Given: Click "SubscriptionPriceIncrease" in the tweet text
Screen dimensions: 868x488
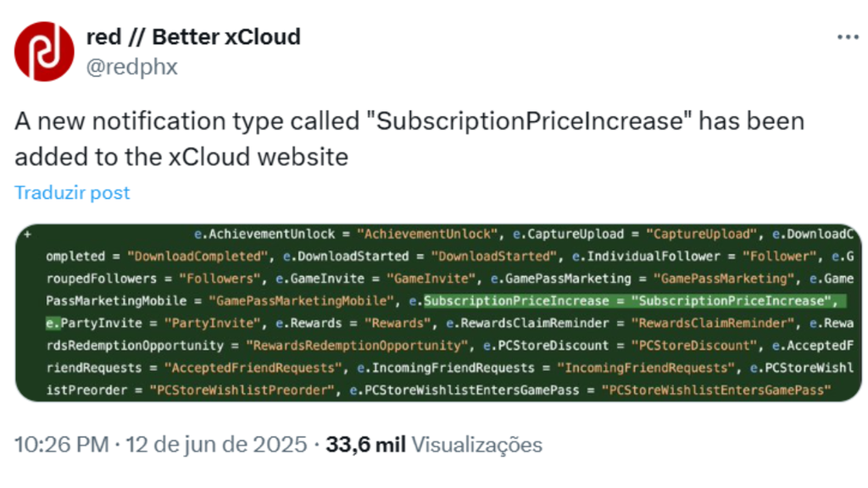Looking at the screenshot, I should 531,121.
